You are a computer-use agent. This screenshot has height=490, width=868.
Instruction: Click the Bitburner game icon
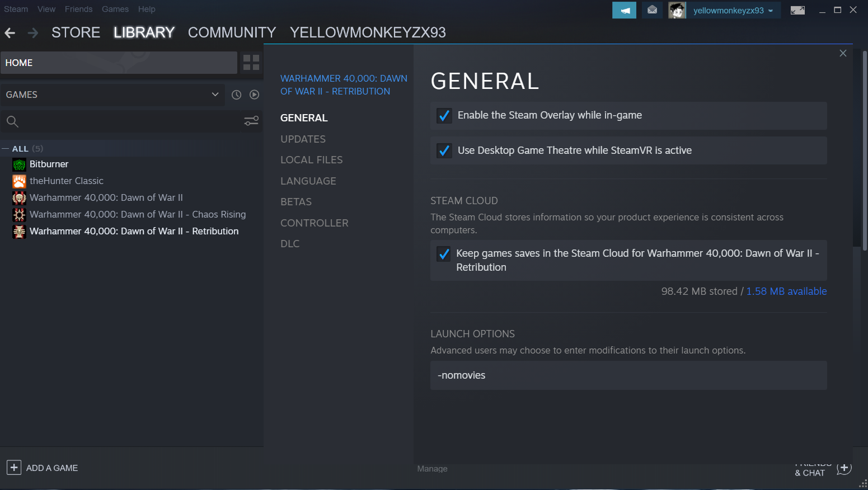point(19,164)
